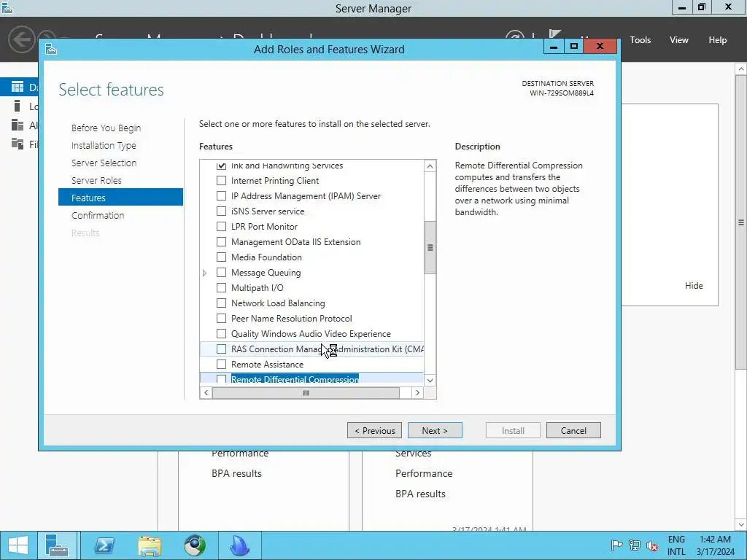
Task: Select the Features wizard step
Action: pos(120,197)
